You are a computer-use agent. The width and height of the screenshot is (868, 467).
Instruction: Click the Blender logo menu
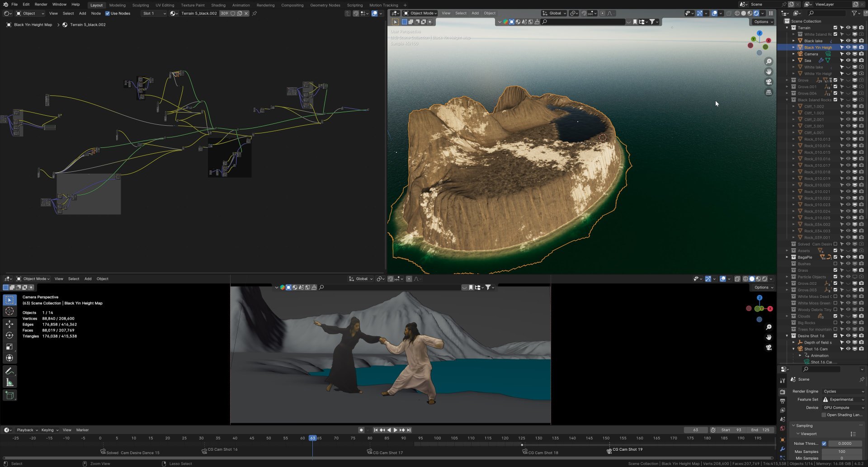5,5
